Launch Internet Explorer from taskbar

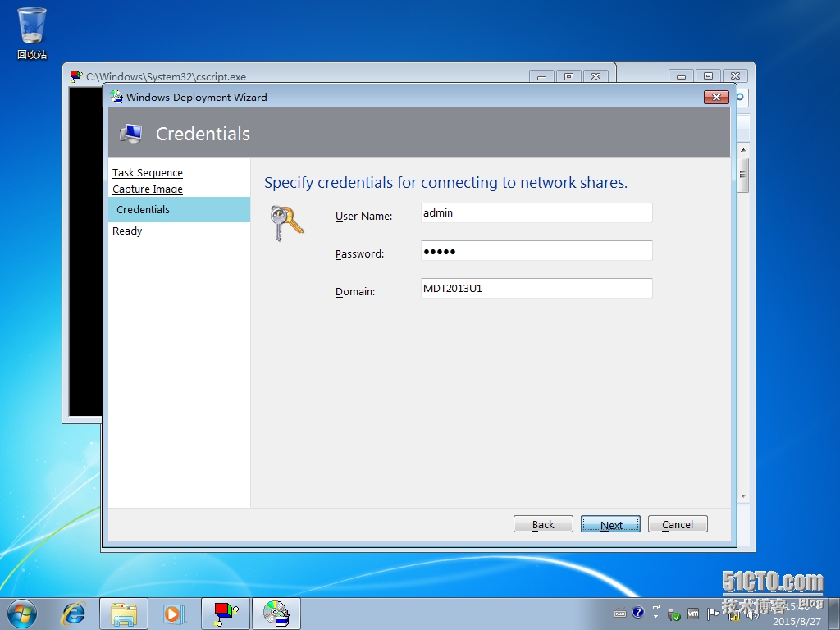click(73, 614)
